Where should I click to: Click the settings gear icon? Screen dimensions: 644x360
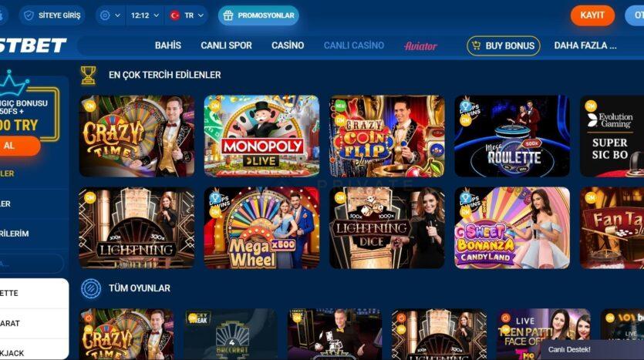(x=105, y=15)
